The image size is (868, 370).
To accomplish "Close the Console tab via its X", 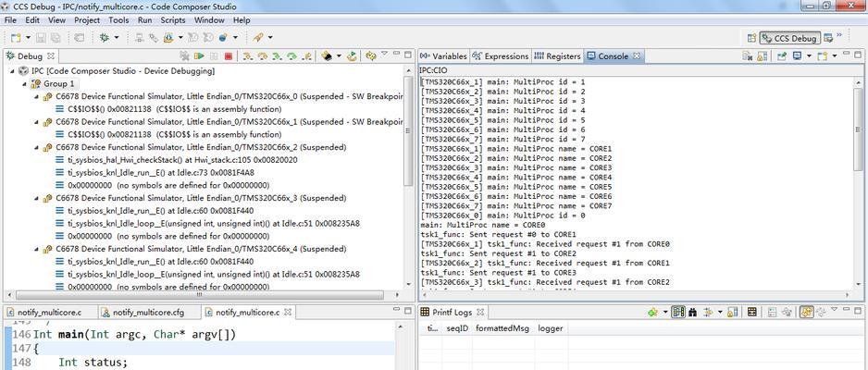I will tap(636, 55).
